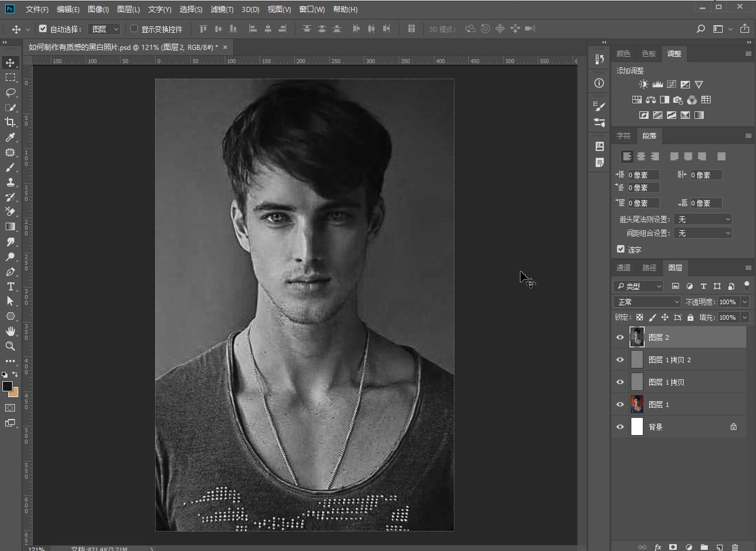
Task: Hide the 图层 1 拷贝 2 layer
Action: 620,360
